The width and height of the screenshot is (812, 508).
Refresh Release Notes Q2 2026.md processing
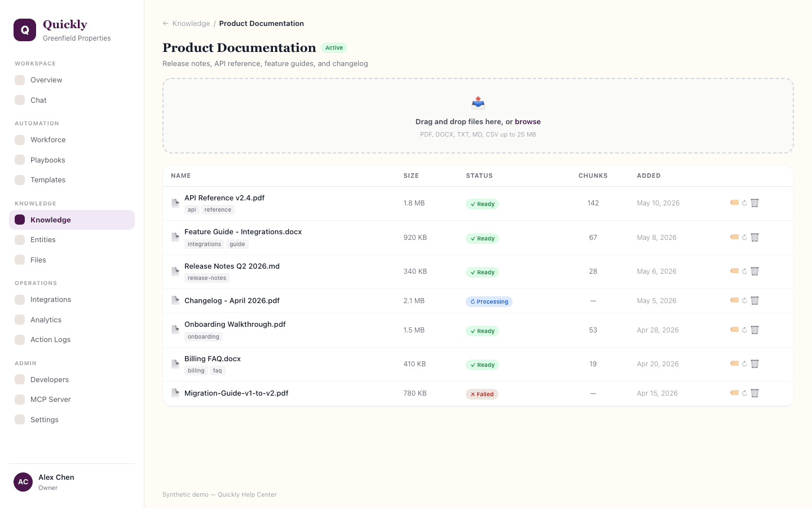point(744,271)
